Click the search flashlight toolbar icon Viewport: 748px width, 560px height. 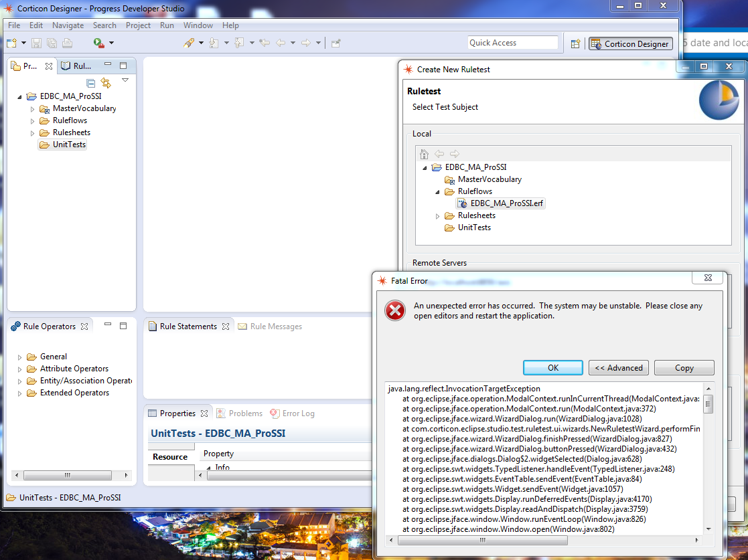pos(189,43)
